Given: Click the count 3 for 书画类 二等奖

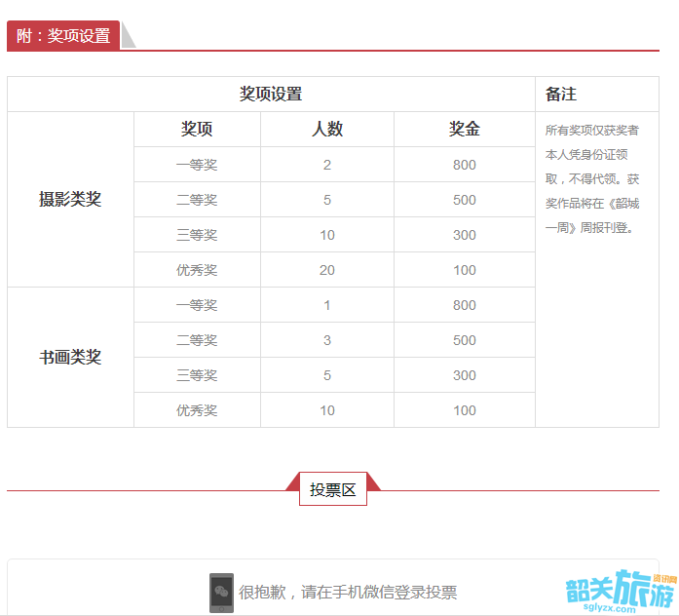Looking at the screenshot, I should point(327,340).
